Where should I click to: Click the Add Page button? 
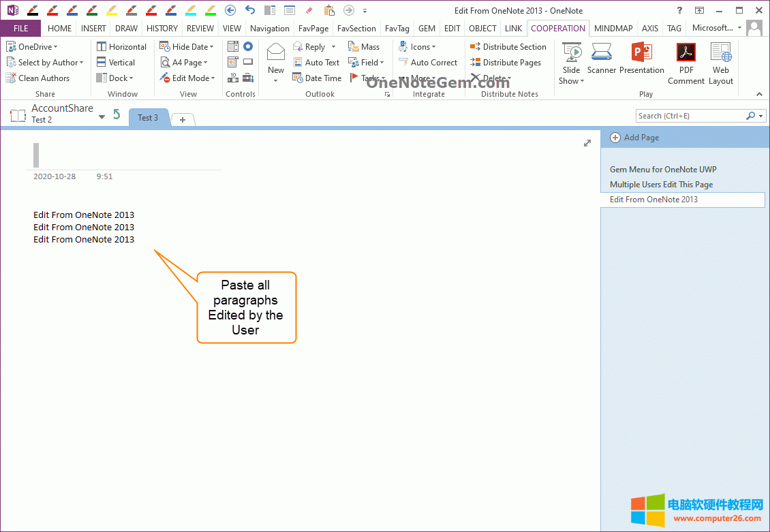634,138
